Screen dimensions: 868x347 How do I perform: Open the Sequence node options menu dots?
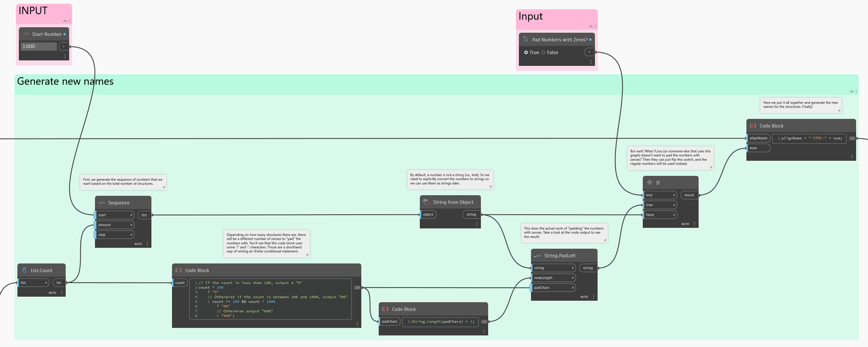147,244
